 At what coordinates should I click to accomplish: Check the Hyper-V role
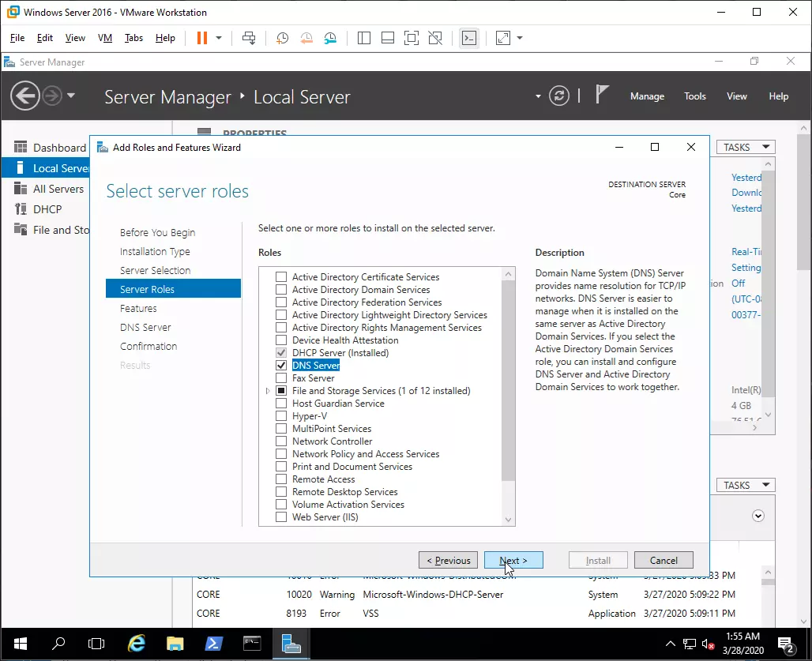point(281,416)
